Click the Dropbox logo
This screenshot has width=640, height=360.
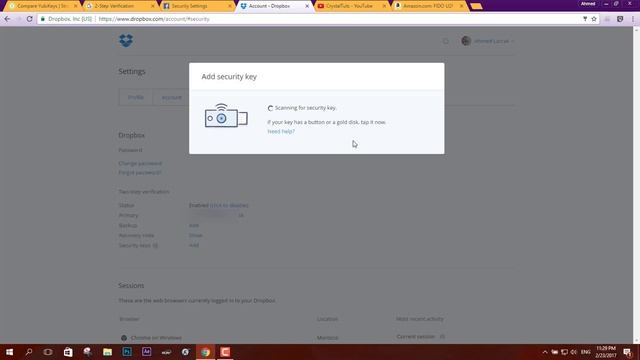tap(126, 40)
